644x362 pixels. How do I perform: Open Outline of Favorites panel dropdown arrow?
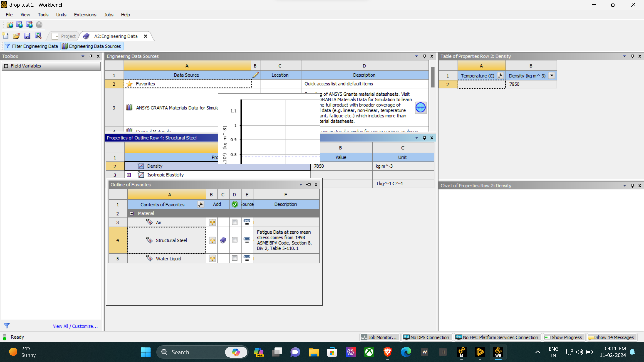point(301,185)
